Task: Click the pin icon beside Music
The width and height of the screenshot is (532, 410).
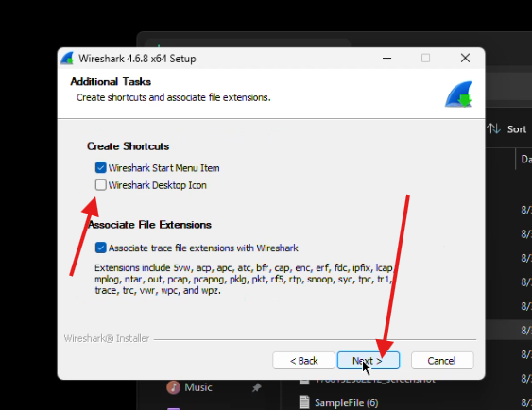Action: [x=257, y=387]
